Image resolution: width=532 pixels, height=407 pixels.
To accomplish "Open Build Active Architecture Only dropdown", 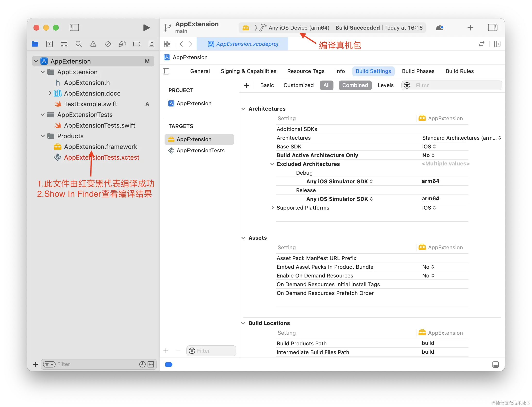I will pyautogui.click(x=428, y=155).
